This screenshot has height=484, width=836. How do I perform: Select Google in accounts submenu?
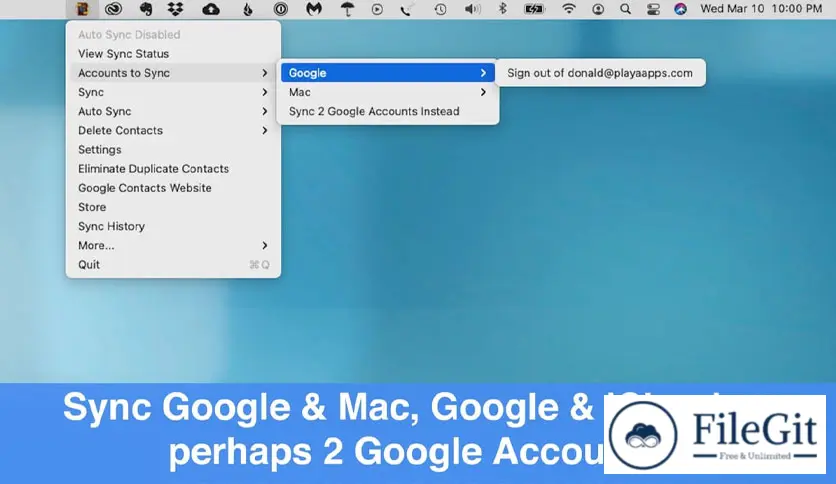point(388,73)
